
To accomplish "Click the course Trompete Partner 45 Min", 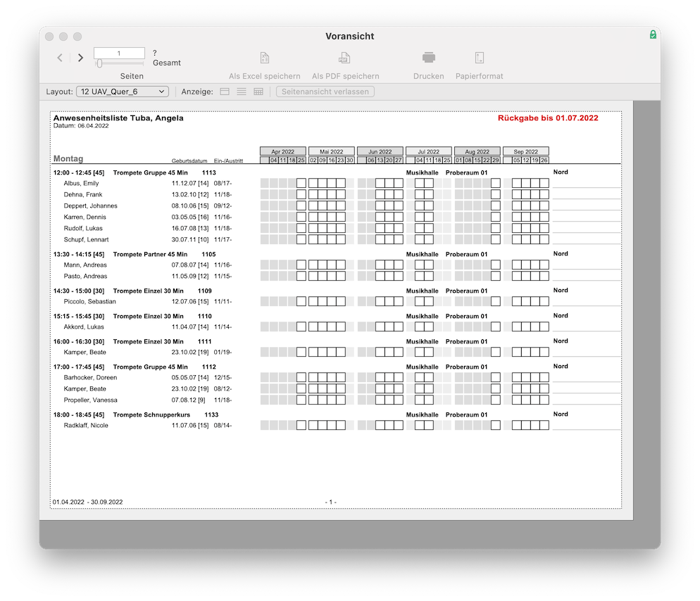I will (151, 254).
